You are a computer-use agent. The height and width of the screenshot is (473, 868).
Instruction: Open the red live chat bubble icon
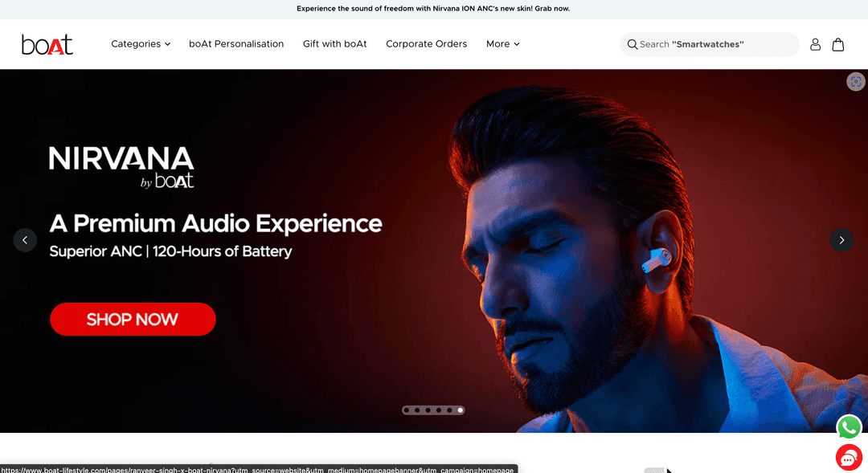(x=849, y=458)
